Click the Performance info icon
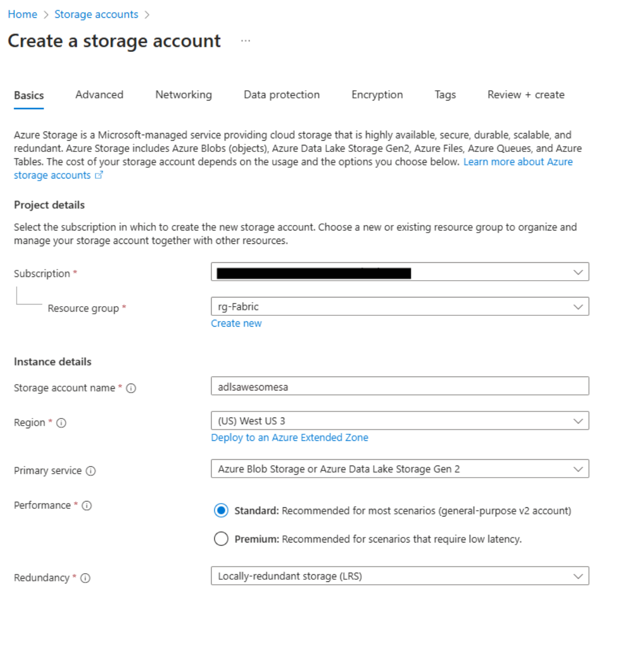644x649 pixels. click(x=86, y=506)
